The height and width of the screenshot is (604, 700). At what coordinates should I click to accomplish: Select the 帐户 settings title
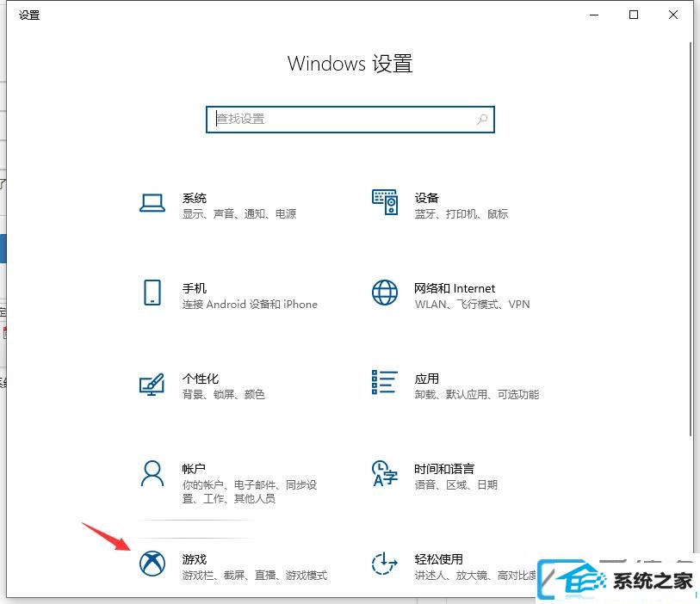point(194,469)
